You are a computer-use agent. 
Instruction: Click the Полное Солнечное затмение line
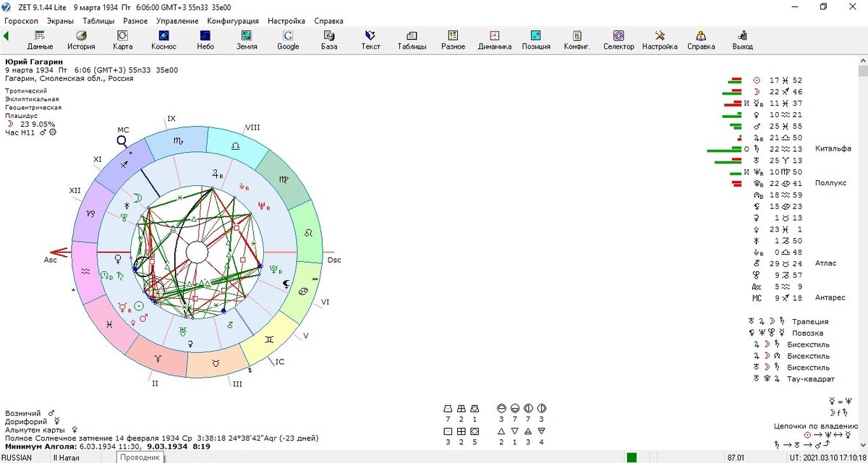161,438
